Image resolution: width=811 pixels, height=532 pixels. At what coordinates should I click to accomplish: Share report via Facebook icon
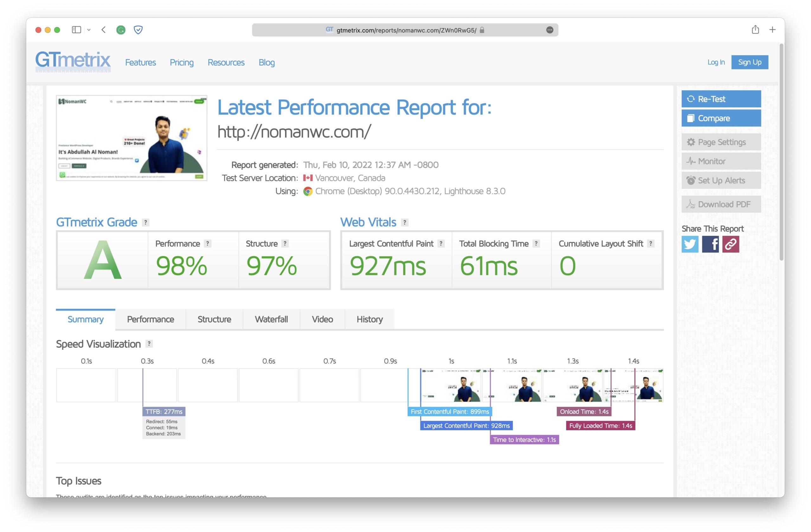pyautogui.click(x=710, y=244)
